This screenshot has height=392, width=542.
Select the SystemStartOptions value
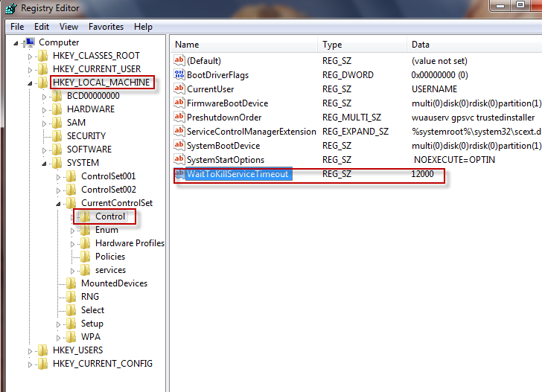click(x=226, y=160)
